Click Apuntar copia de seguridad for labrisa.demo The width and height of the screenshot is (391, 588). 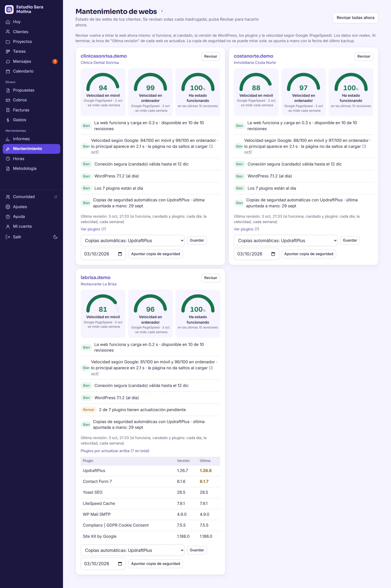pos(156,564)
